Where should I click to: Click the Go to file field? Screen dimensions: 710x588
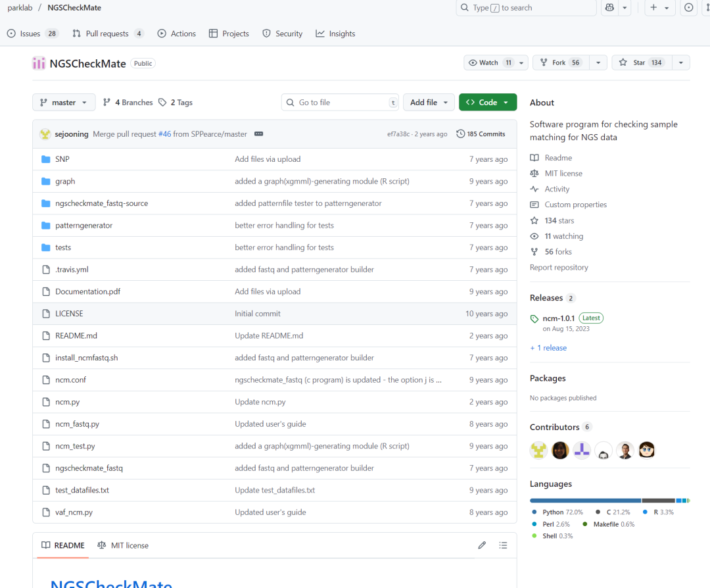click(x=340, y=103)
